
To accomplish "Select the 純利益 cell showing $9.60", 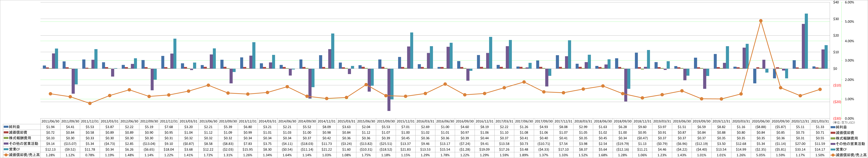I will pyautogui.click(x=643, y=127).
